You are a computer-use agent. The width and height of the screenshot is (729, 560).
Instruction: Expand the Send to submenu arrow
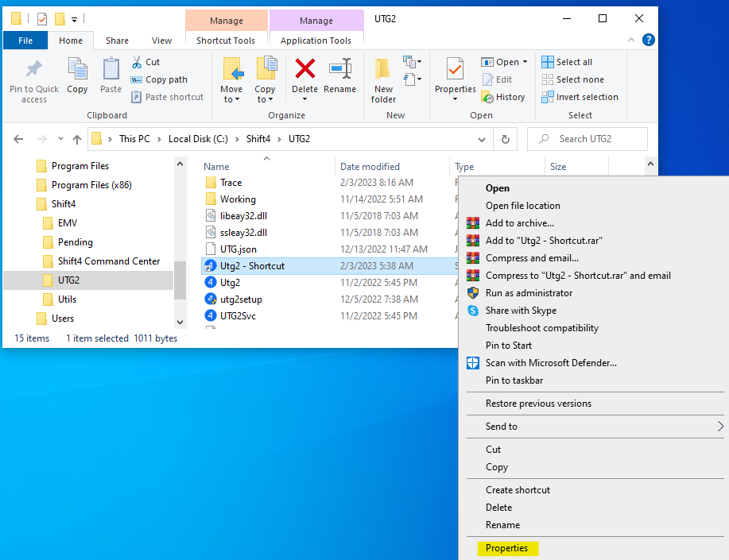pos(720,427)
